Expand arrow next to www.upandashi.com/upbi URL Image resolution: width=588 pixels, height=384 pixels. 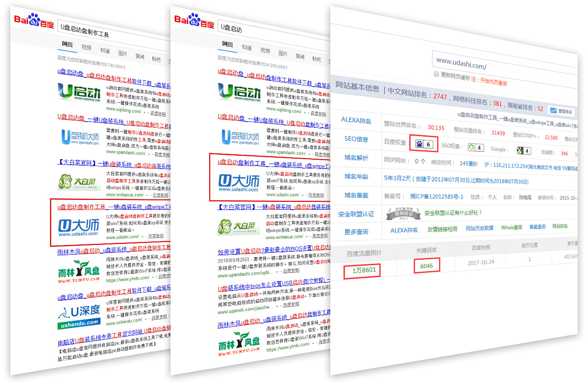(277, 271)
